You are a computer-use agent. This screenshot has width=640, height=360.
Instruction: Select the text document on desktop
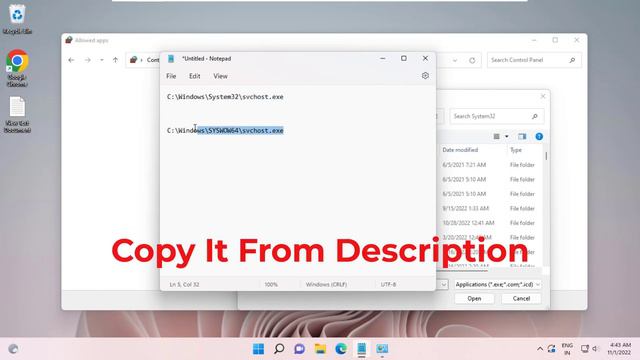point(17,115)
